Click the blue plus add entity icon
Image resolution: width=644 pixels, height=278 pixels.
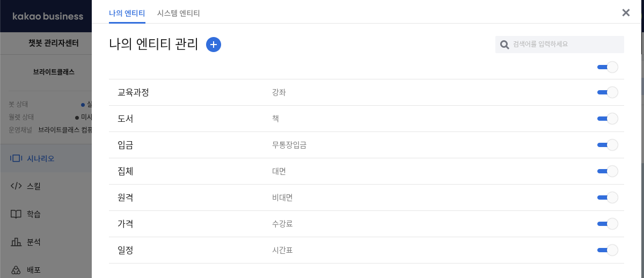[x=214, y=45]
